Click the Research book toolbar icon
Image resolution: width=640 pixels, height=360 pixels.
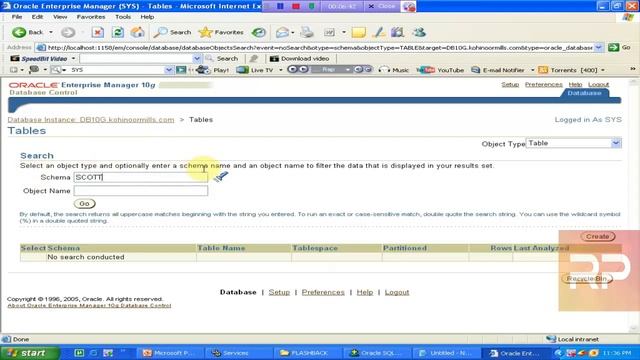pos(397,32)
